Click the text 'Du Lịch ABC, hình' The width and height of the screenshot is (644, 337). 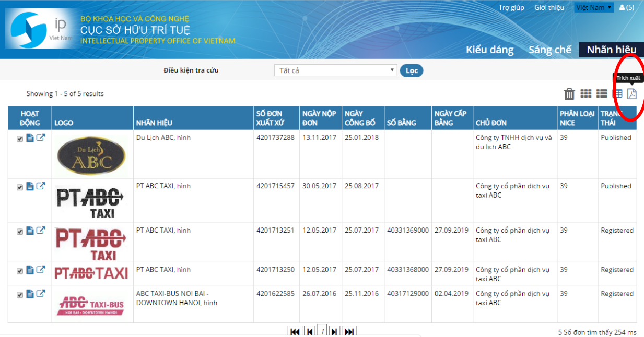point(163,138)
